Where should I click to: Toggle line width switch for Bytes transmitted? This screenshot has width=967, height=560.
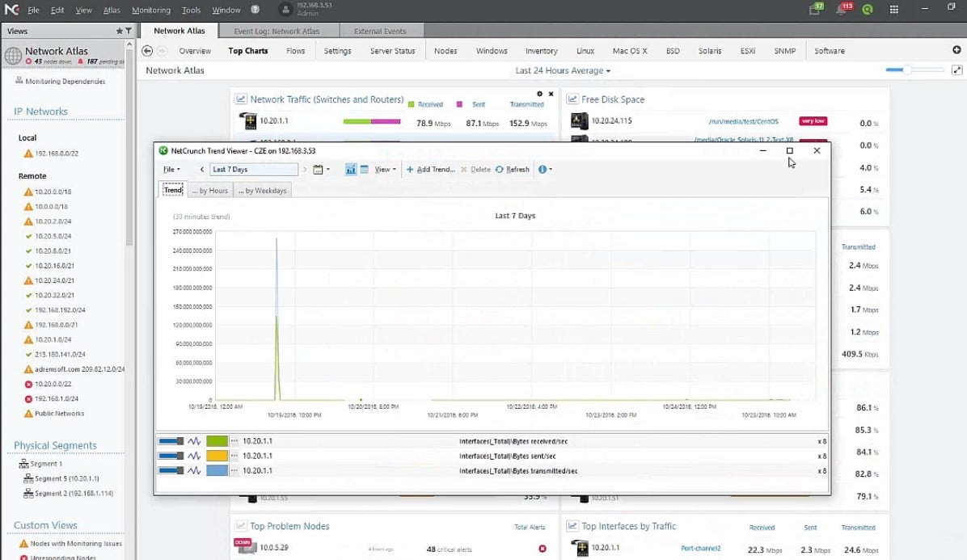pyautogui.click(x=171, y=470)
